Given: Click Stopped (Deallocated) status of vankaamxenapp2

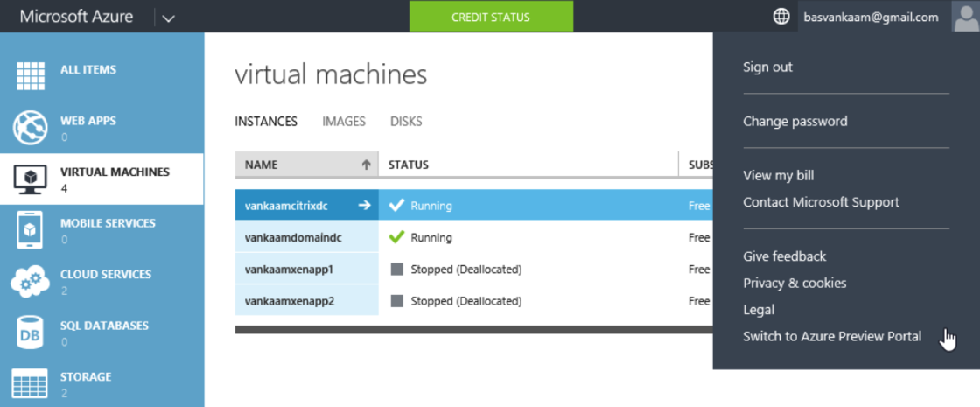Looking at the screenshot, I should coord(466,301).
